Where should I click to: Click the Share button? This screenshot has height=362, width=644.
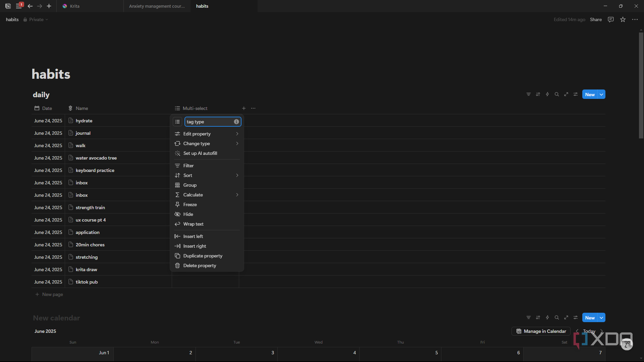596,19
